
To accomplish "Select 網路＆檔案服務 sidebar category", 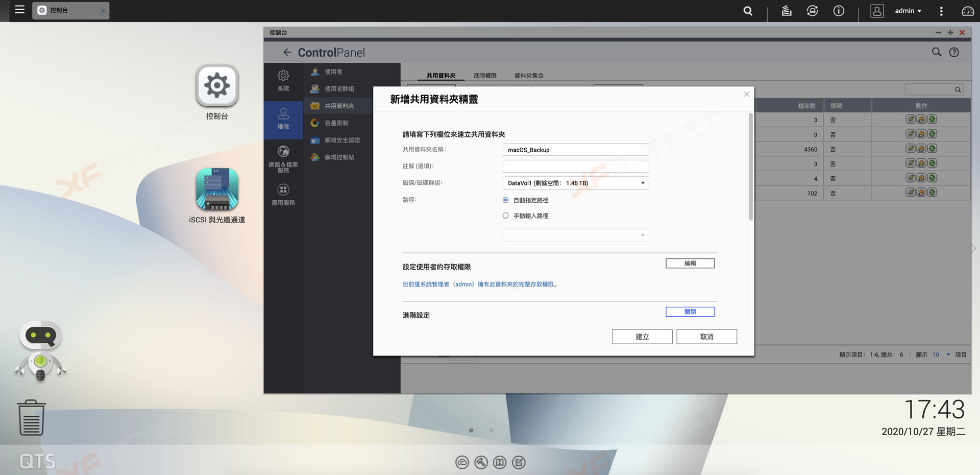I will [283, 159].
